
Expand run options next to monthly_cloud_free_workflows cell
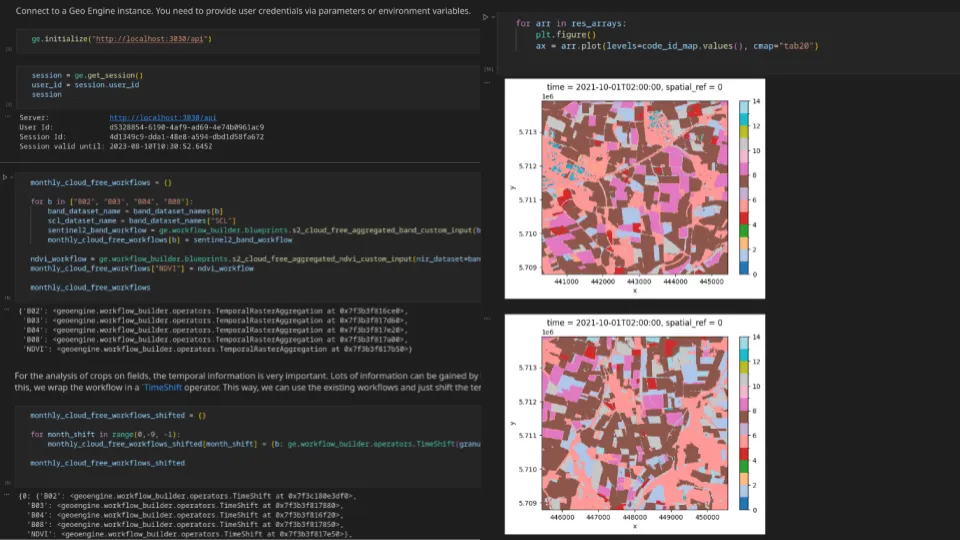point(12,177)
